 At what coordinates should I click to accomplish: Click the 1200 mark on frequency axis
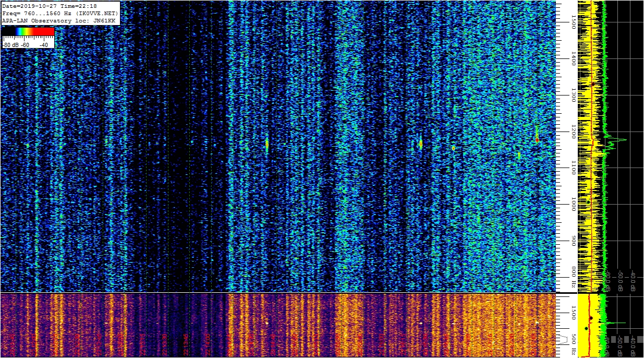click(574, 133)
